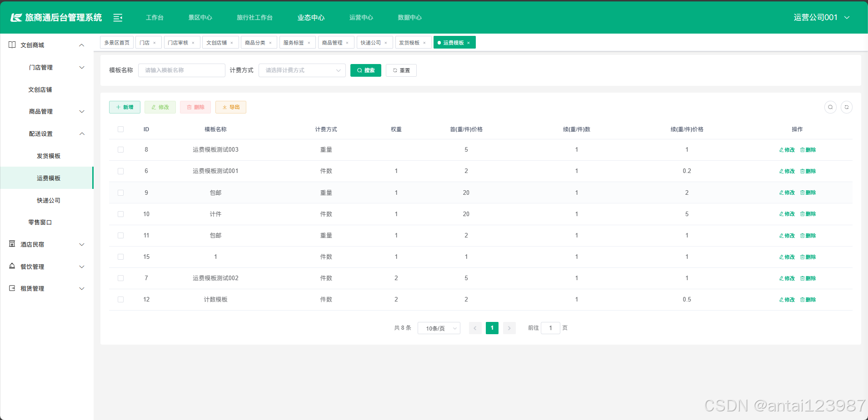Edit the row with ID 9
Image resolution: width=868 pixels, height=420 pixels.
(787, 193)
